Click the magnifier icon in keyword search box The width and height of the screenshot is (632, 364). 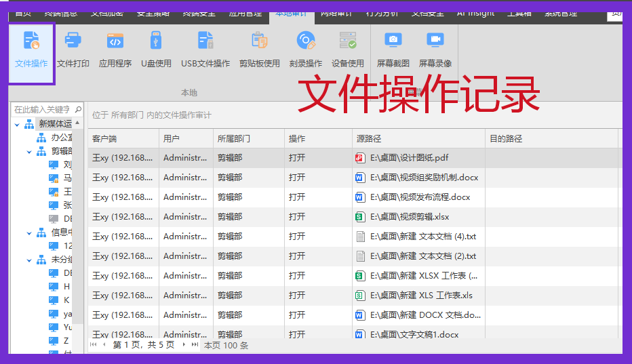[x=78, y=109]
